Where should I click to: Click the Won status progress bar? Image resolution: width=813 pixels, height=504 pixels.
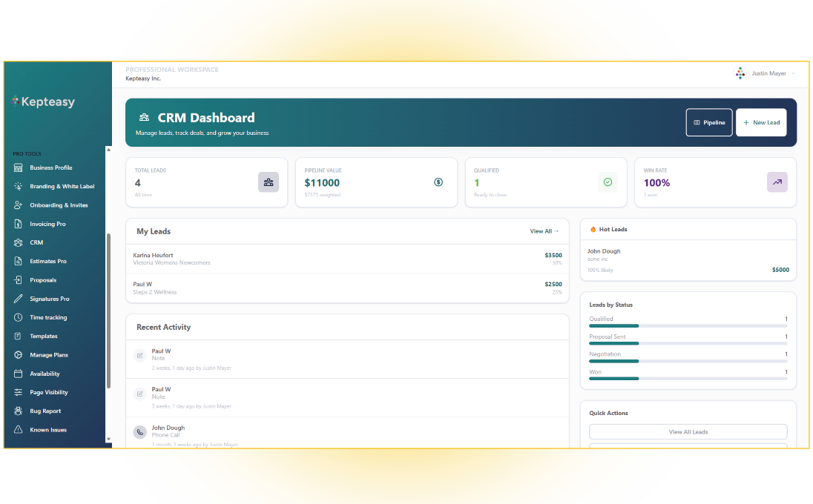pos(688,378)
